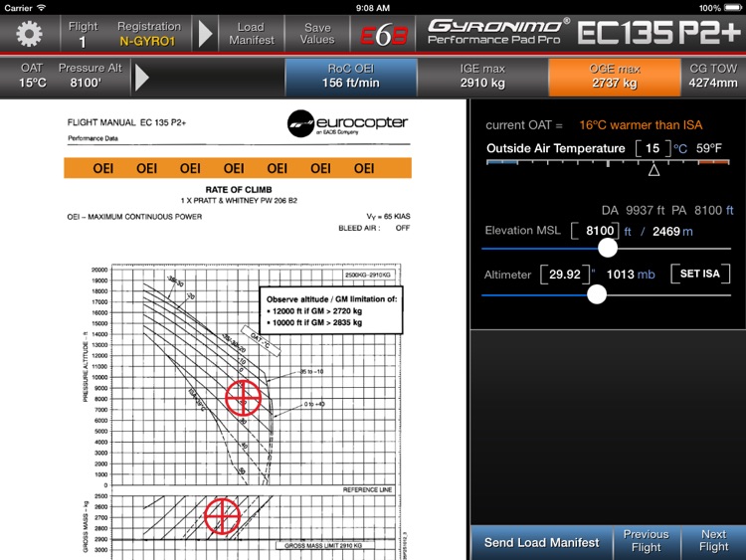The height and width of the screenshot is (560, 746).
Task: Click the Altimeter slider handle
Action: click(597, 294)
